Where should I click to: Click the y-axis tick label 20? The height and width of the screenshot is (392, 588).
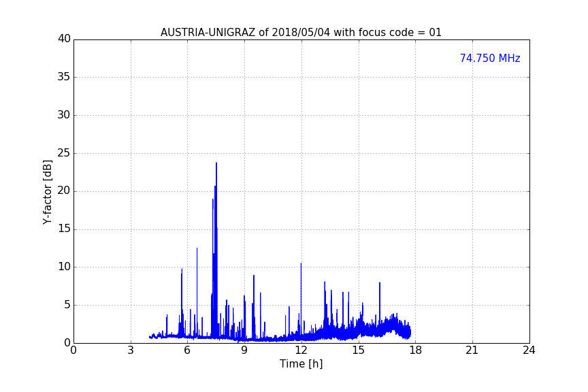64,191
